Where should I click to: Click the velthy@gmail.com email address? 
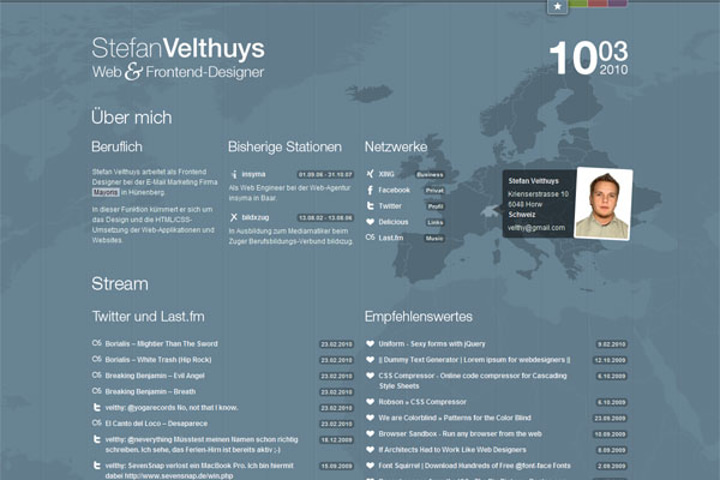(x=536, y=227)
